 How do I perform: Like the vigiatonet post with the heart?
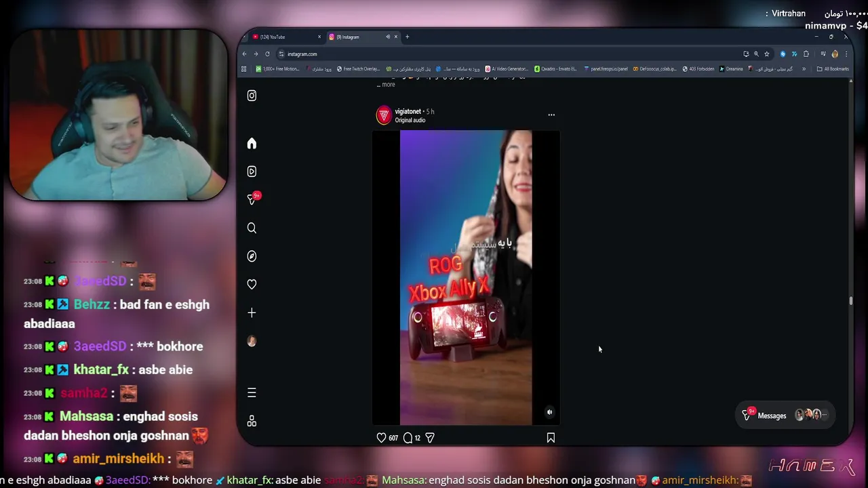[x=381, y=438]
